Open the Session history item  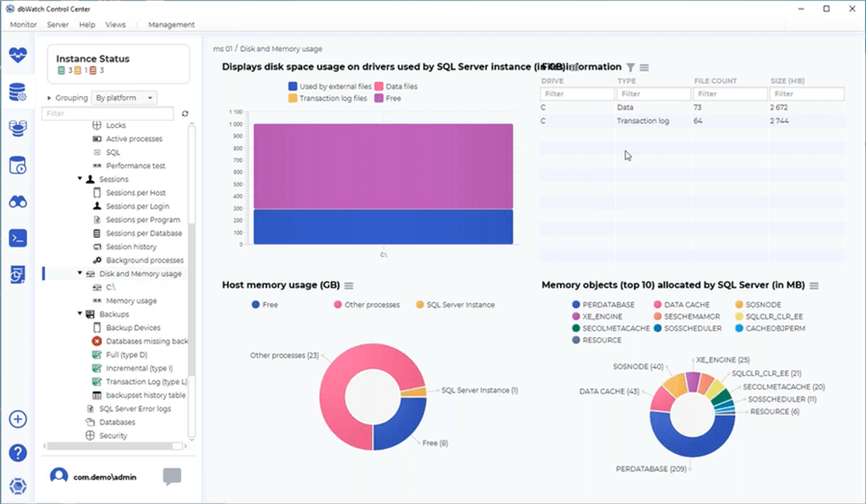(131, 247)
